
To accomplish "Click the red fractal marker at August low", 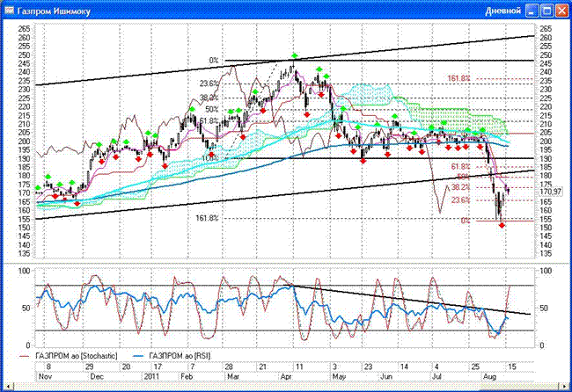I will [502, 226].
